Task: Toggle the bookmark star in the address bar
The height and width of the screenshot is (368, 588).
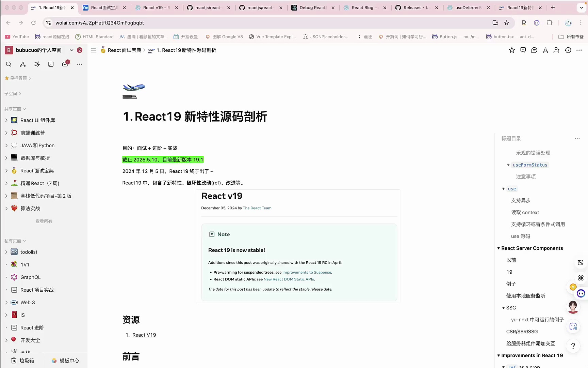Action: [507, 23]
